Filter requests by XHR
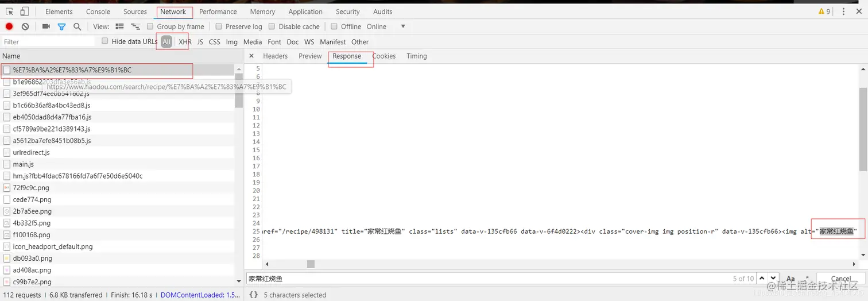Viewport: 868px width, 301px height. click(x=185, y=42)
